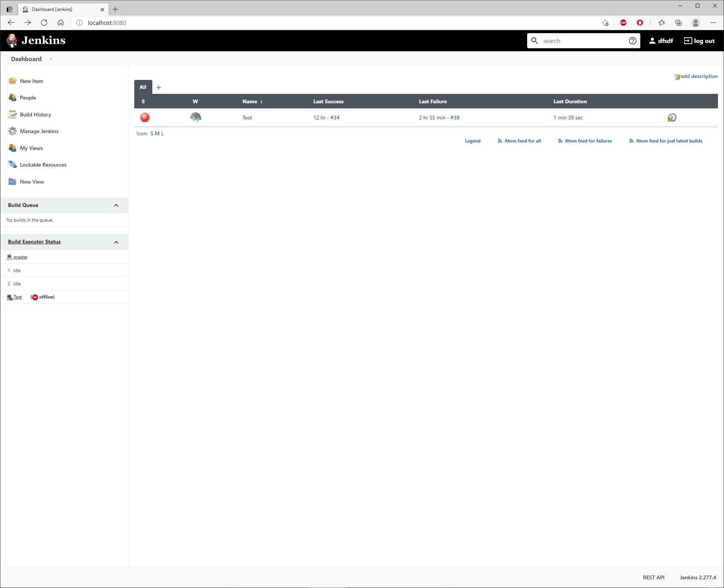
Task: Schedule a build for the Test job
Action: click(672, 118)
